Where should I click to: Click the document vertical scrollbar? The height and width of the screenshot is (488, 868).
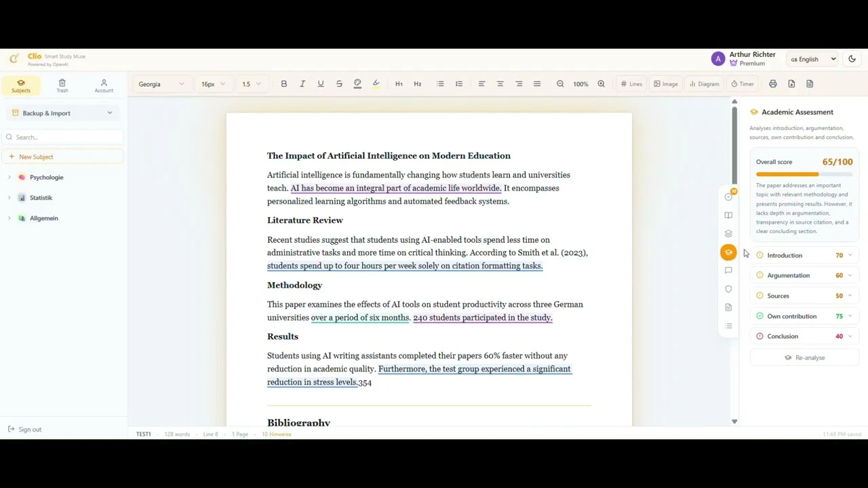tap(734, 145)
